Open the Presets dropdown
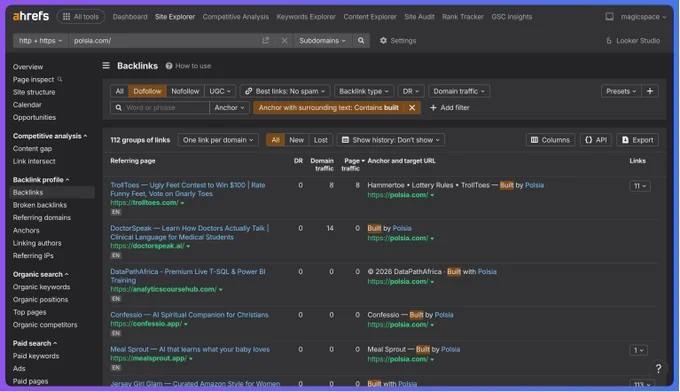Viewport: 680px width, 392px height. click(621, 91)
